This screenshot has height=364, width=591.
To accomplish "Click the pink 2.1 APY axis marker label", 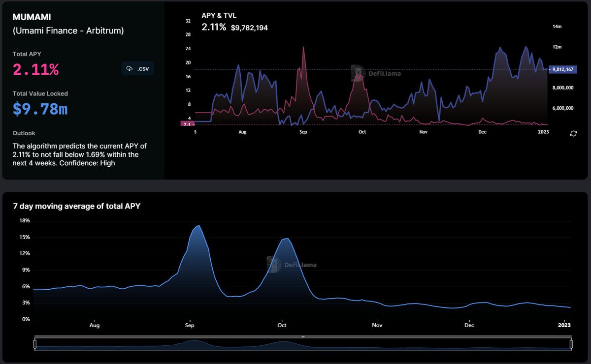I will click(187, 124).
